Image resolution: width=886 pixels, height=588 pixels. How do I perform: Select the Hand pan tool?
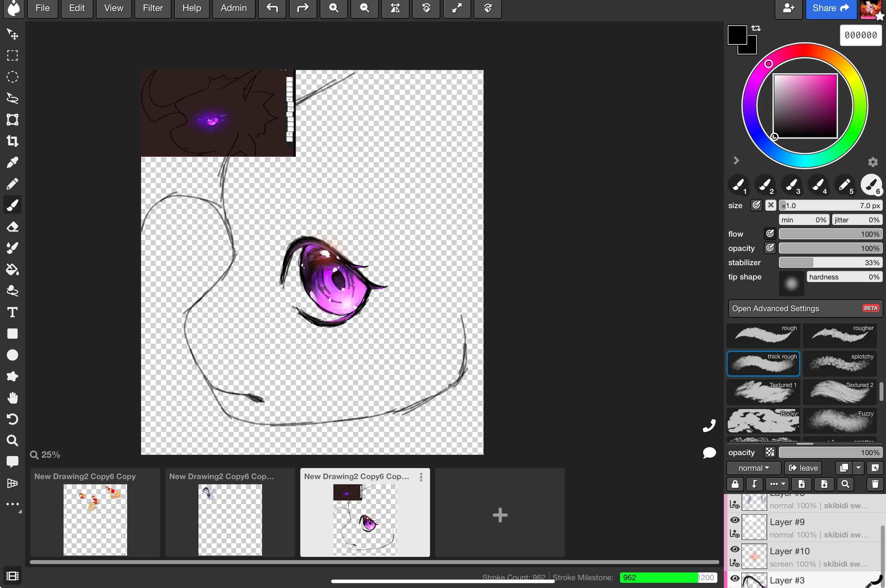click(x=12, y=397)
